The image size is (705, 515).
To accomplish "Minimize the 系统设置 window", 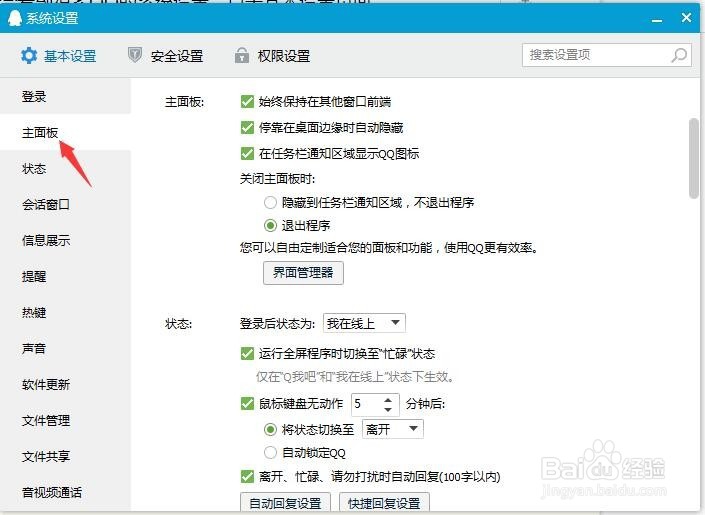I will [657, 21].
